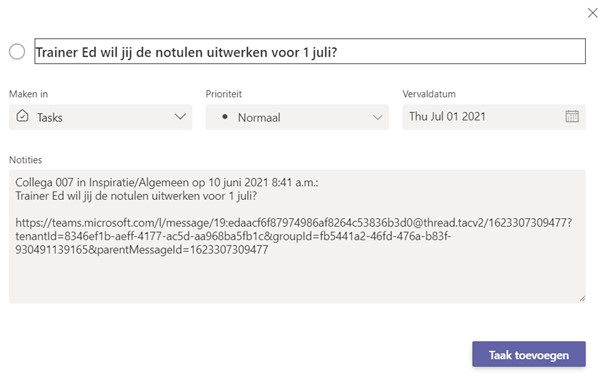Open the Prioriteit Normaal dropdown
Screen dimensions: 605x379
pos(297,117)
